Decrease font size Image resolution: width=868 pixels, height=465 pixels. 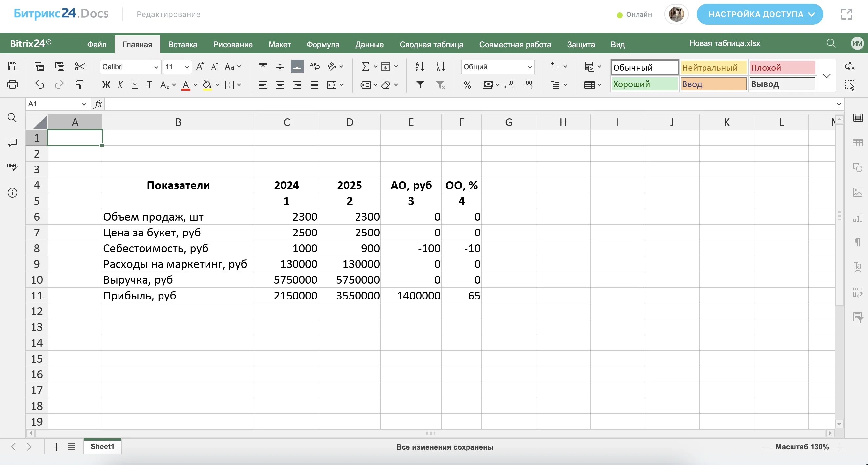pyautogui.click(x=215, y=66)
